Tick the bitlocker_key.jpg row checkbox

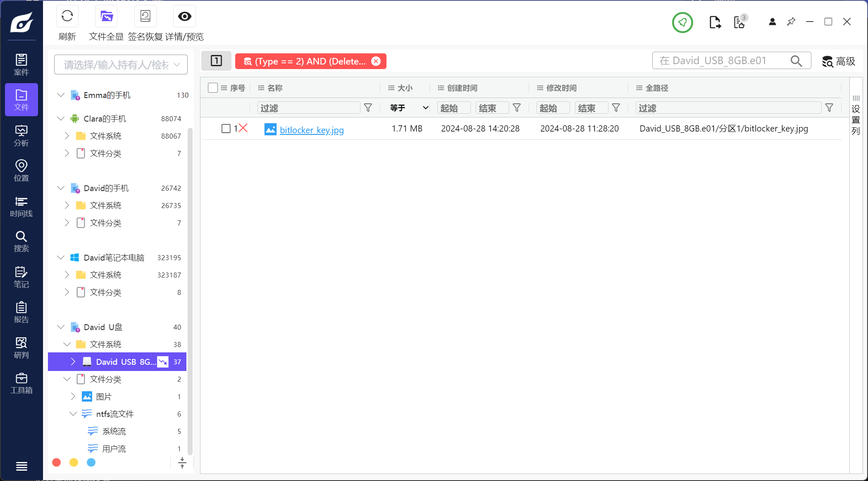coord(226,129)
